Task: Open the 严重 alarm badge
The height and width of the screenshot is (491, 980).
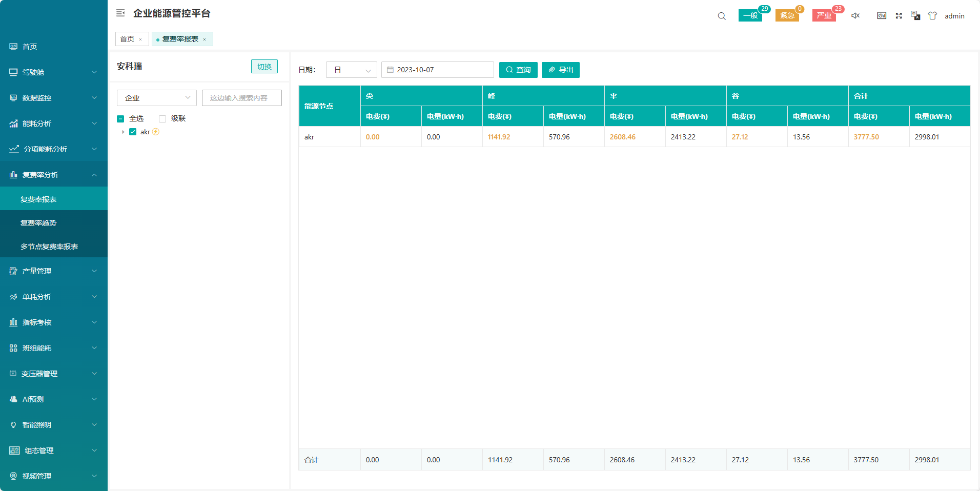Action: coord(824,16)
